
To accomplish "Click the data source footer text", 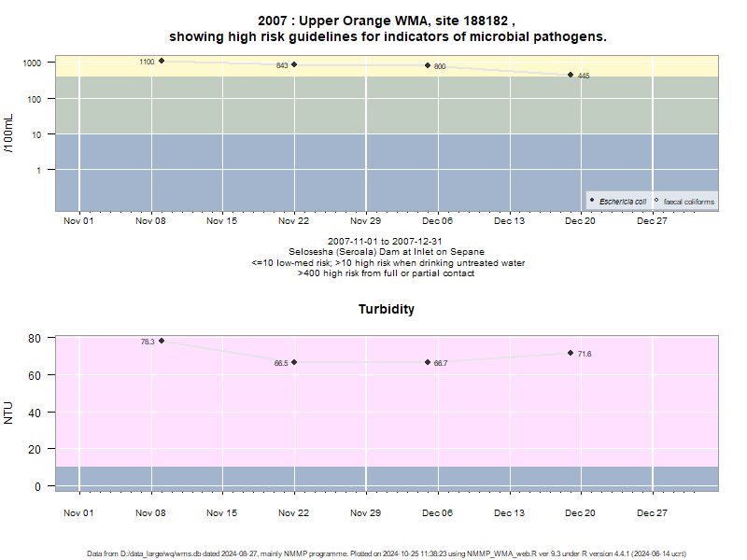I will 387,553.
